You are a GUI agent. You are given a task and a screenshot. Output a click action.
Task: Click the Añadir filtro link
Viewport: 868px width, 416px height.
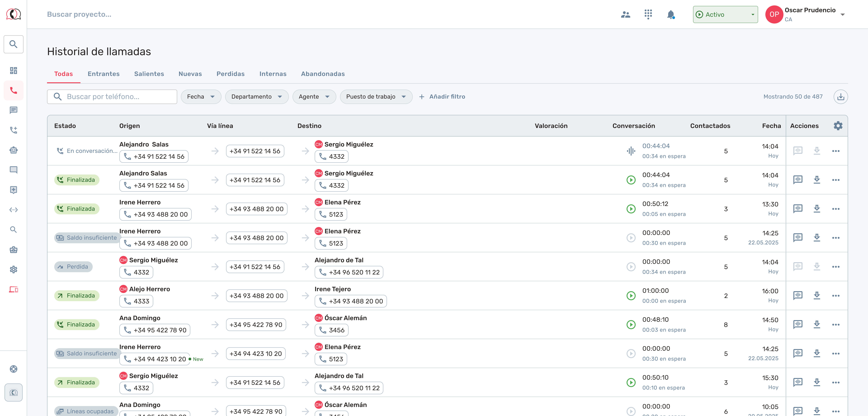(442, 97)
